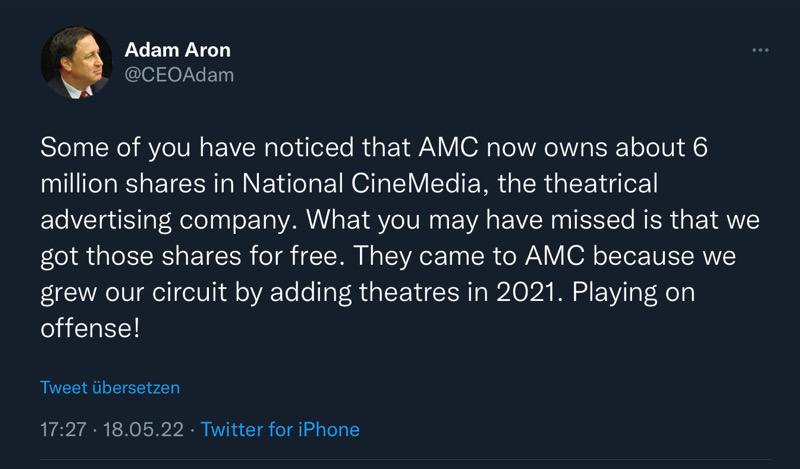
Task: Click the @CEOAdam handle
Action: pos(179,75)
